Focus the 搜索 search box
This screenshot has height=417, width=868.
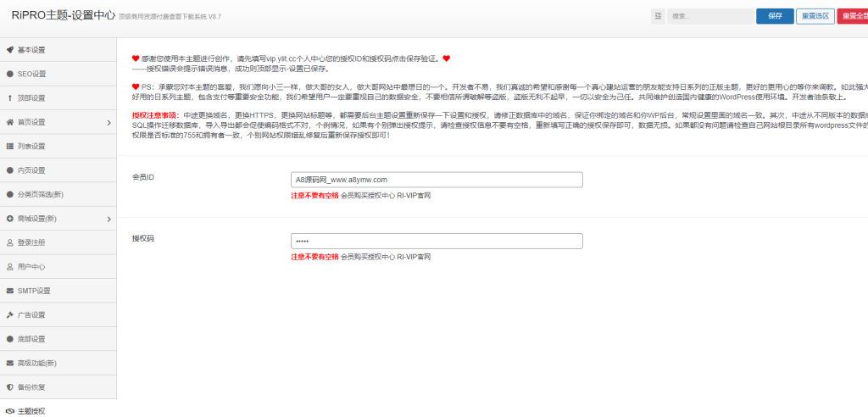pyautogui.click(x=710, y=16)
